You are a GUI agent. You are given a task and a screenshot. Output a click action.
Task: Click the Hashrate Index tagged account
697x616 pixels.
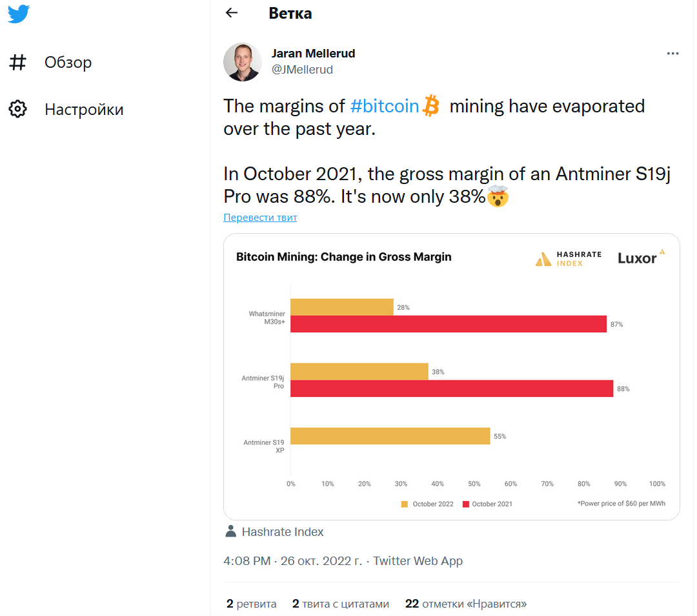(x=282, y=532)
